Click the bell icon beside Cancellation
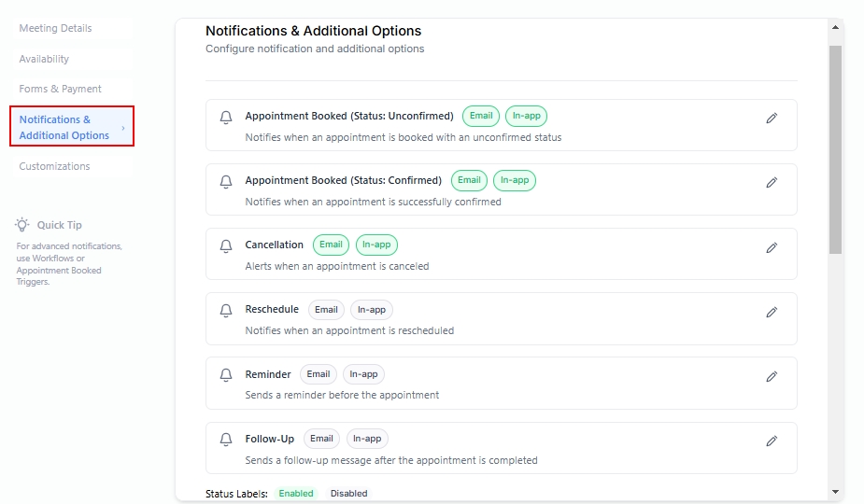 click(x=225, y=246)
